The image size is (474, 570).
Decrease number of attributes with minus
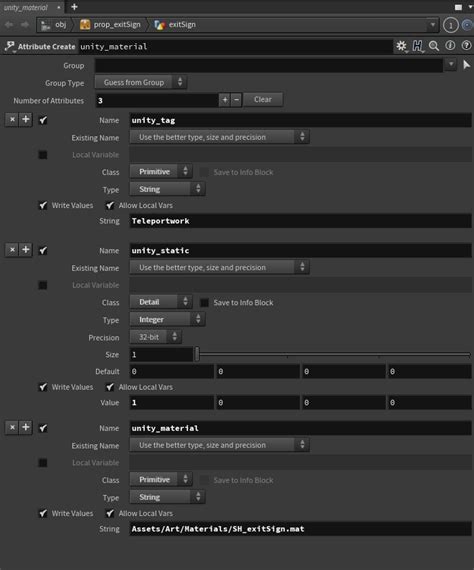point(236,100)
